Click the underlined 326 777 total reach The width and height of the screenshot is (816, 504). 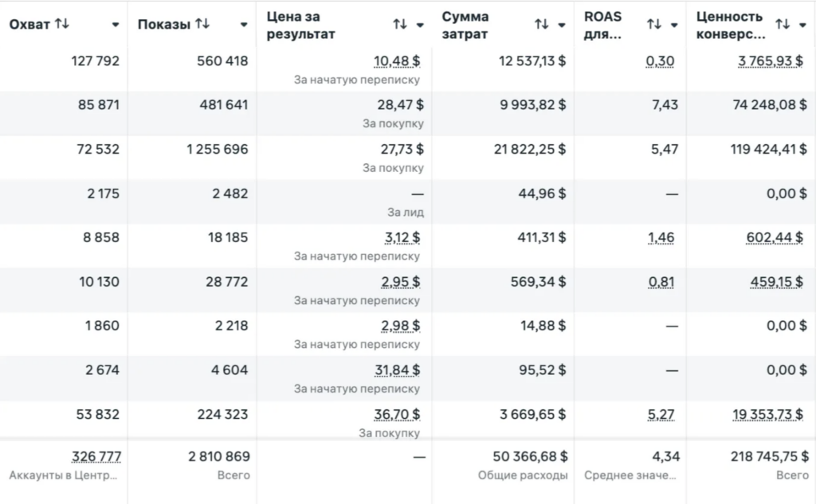96,457
